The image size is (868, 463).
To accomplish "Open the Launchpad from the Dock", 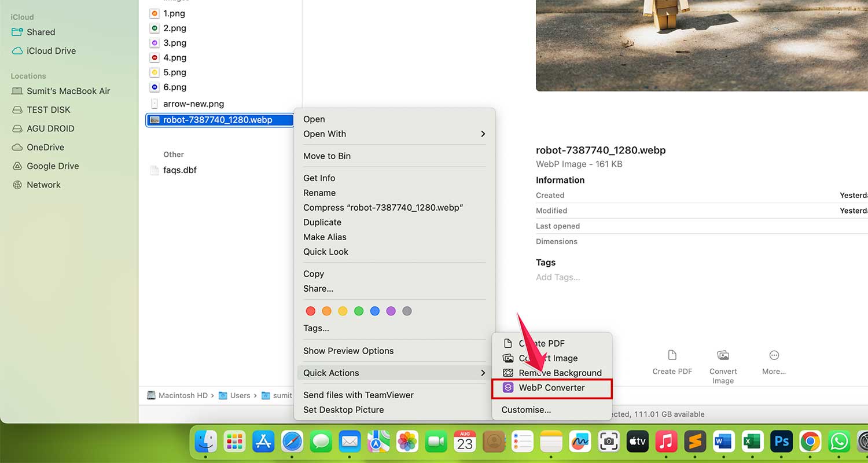I will tap(234, 442).
